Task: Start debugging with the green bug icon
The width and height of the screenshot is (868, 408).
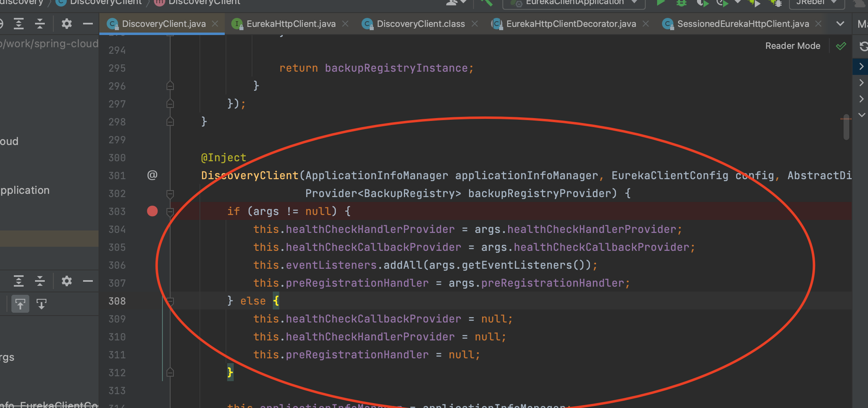Action: pyautogui.click(x=681, y=2)
